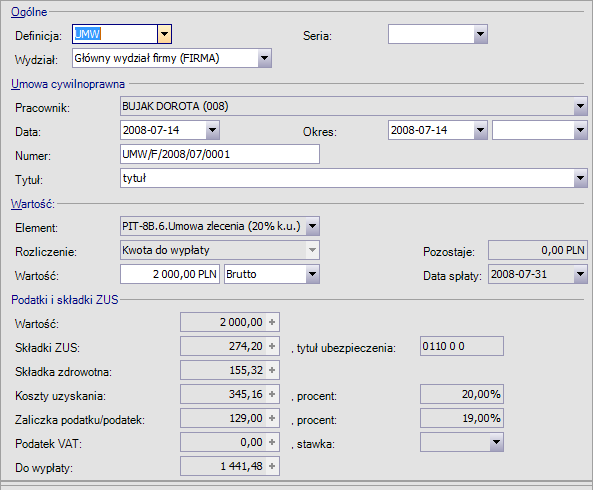Screen dimensions: 593x490
Task: Click the Wartość 2 000,00 PLN input field
Action: (170, 274)
